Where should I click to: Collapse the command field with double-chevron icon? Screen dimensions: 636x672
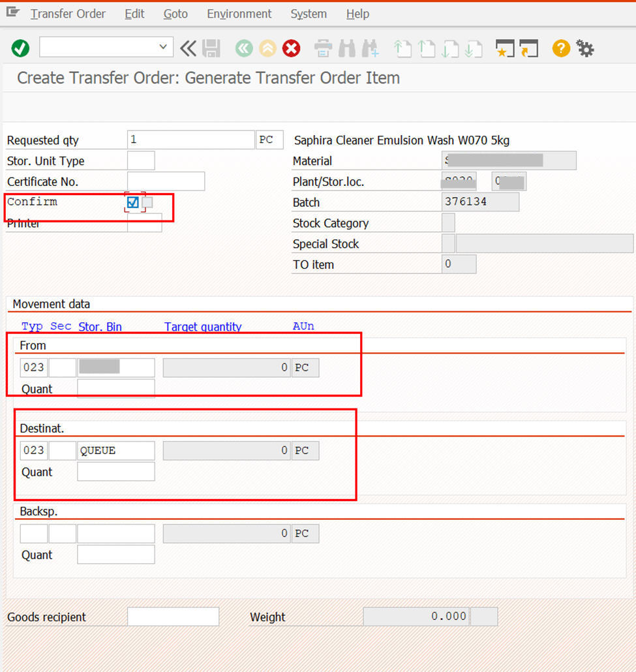[x=188, y=48]
